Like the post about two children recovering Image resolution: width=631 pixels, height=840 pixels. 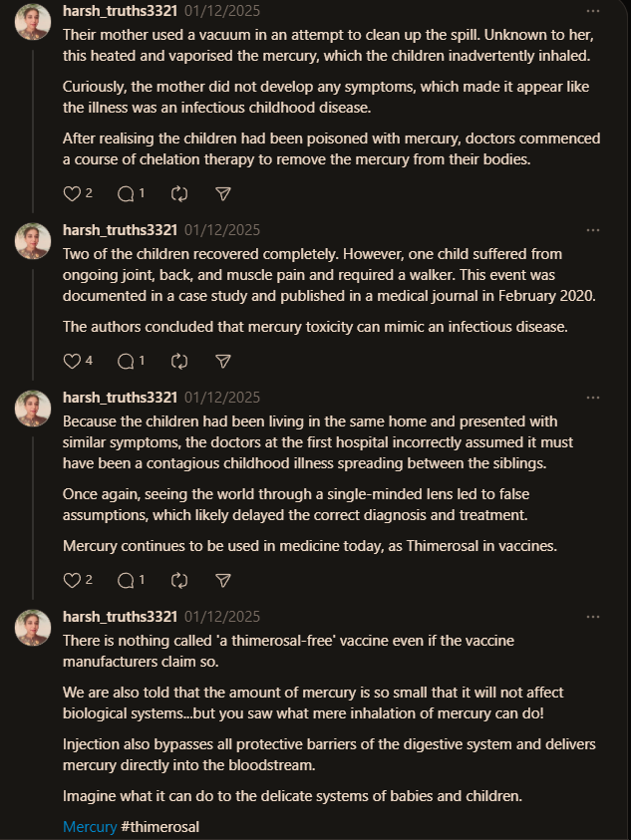point(72,361)
